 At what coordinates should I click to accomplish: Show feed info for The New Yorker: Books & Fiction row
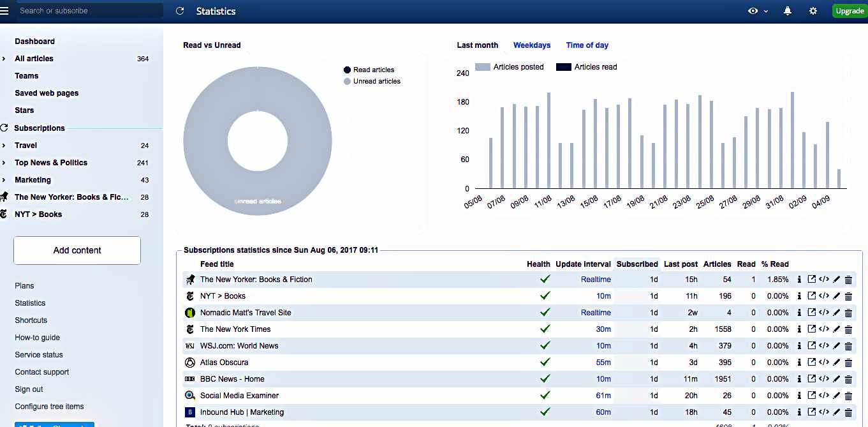(x=799, y=280)
